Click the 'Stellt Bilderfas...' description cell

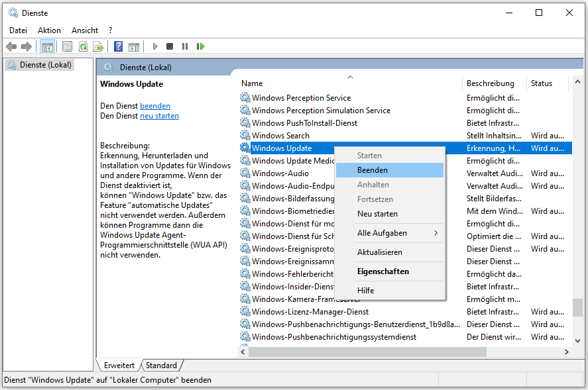[x=494, y=199]
